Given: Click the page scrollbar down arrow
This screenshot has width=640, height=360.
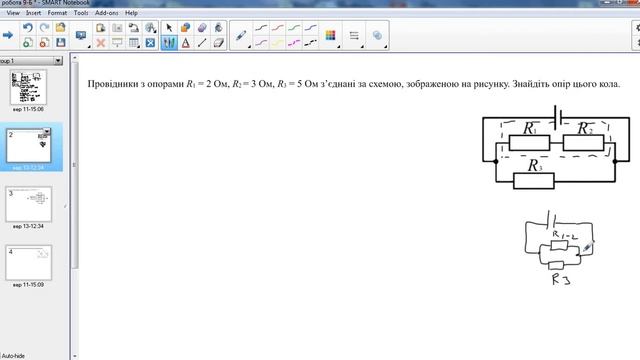Looking at the screenshot, I should tap(74, 356).
